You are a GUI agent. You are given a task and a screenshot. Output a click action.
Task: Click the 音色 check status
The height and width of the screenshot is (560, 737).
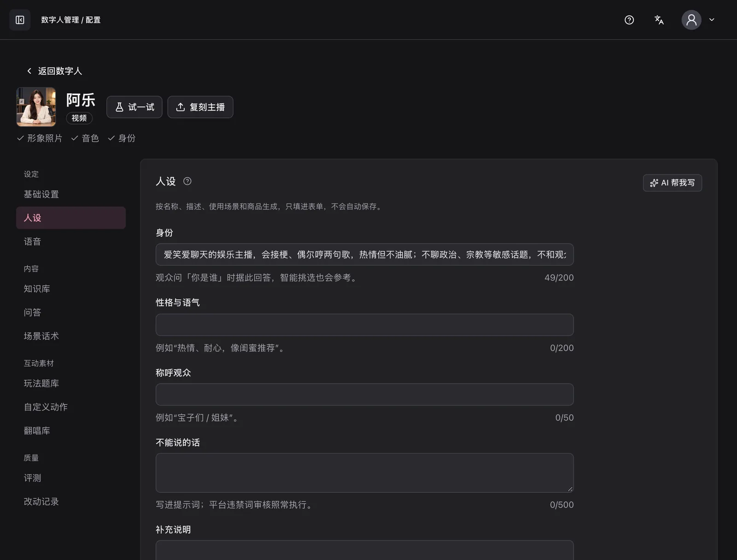coord(85,138)
